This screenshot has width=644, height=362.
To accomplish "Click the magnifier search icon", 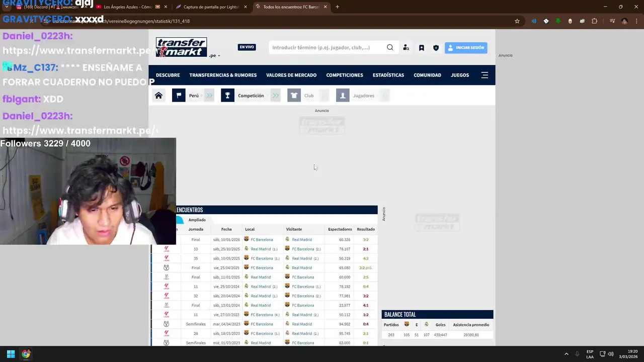I will click(x=390, y=48).
